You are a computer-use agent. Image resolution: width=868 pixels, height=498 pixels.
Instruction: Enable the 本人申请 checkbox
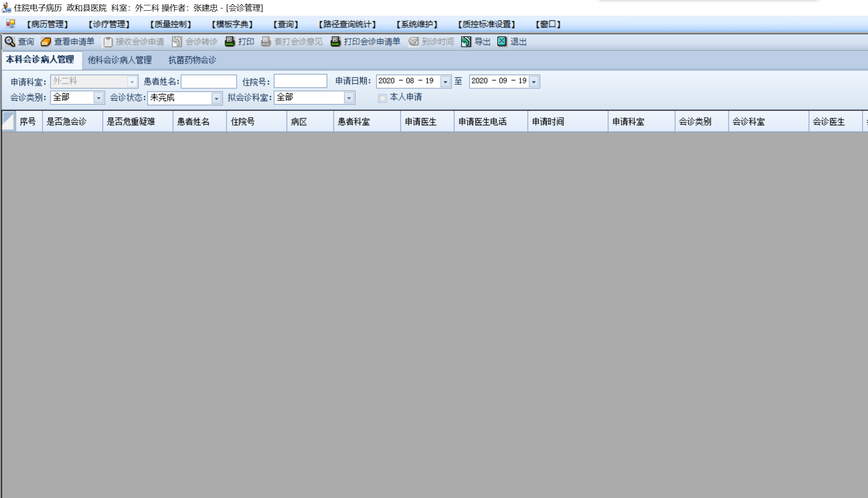(x=382, y=98)
